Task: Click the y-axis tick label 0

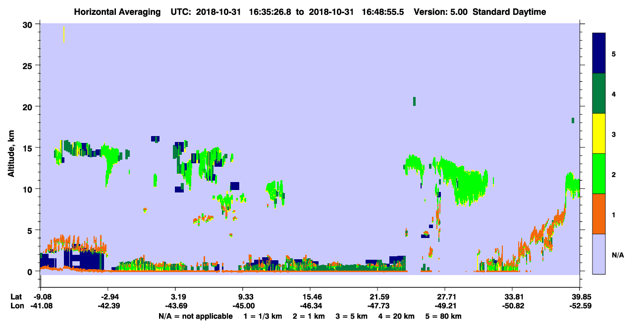Action: coord(30,271)
